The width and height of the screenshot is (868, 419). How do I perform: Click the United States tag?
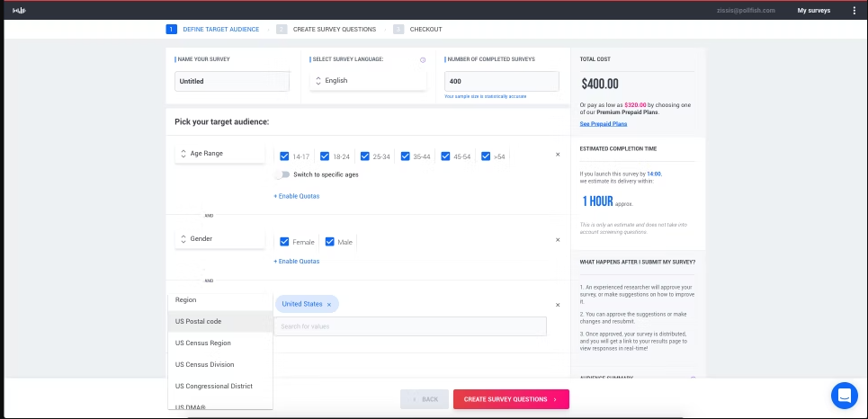pos(302,304)
